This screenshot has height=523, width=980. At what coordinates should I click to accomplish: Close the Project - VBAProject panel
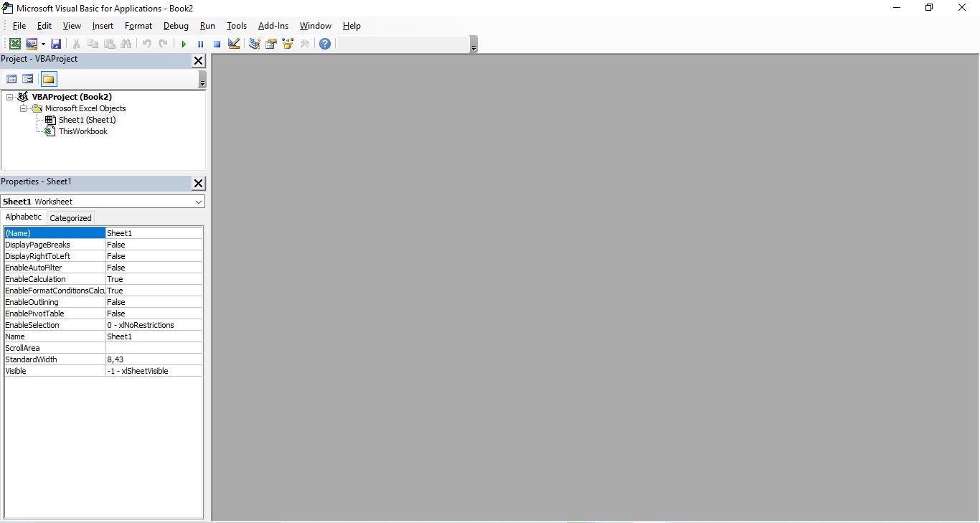pyautogui.click(x=199, y=61)
